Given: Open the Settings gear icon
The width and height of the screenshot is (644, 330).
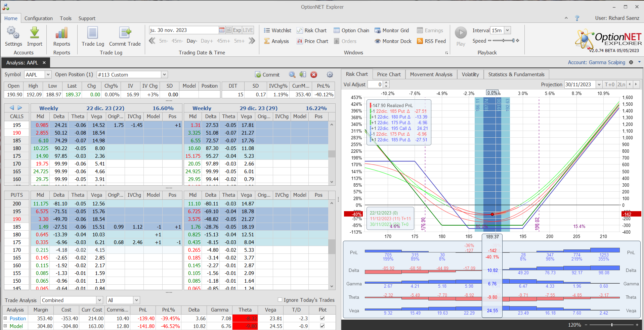Looking at the screenshot, I should (x=13, y=33).
